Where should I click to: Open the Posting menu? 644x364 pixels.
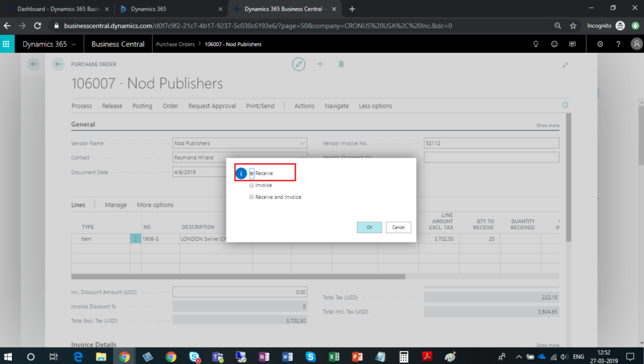(142, 106)
